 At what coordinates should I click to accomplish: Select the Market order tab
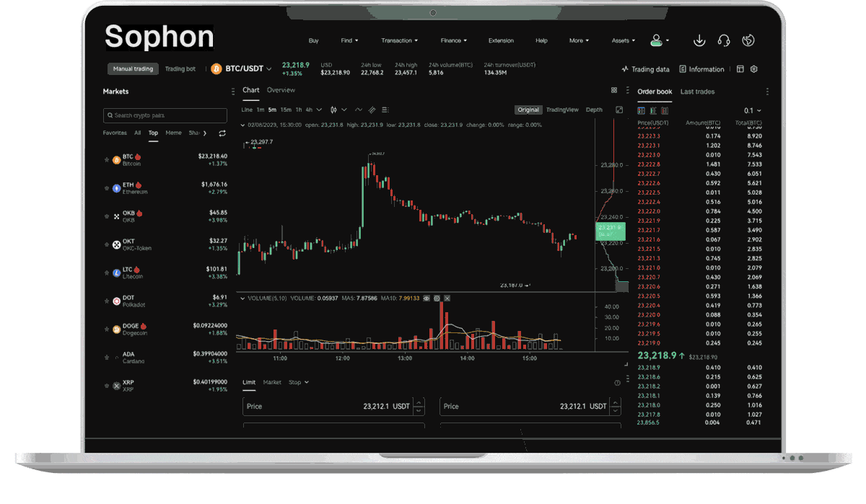tap(272, 382)
